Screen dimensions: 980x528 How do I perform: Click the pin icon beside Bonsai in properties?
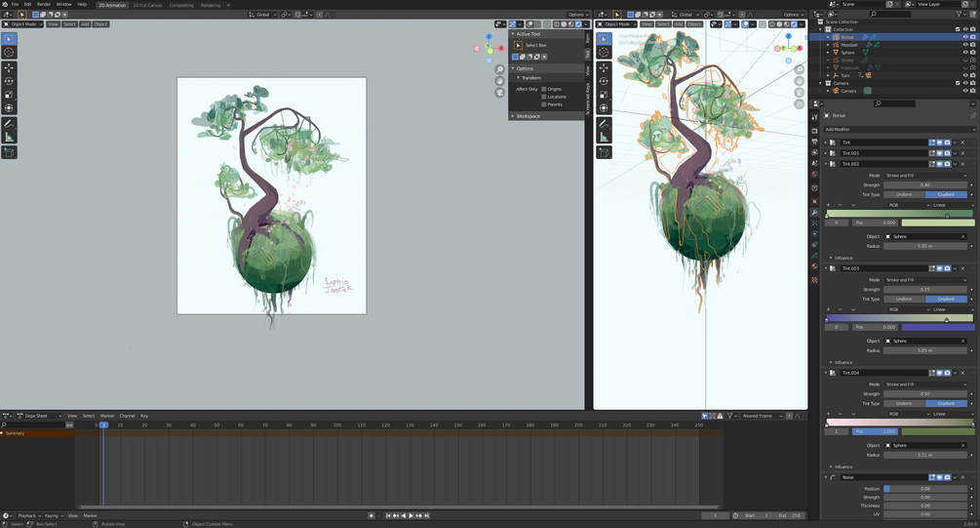tap(972, 116)
